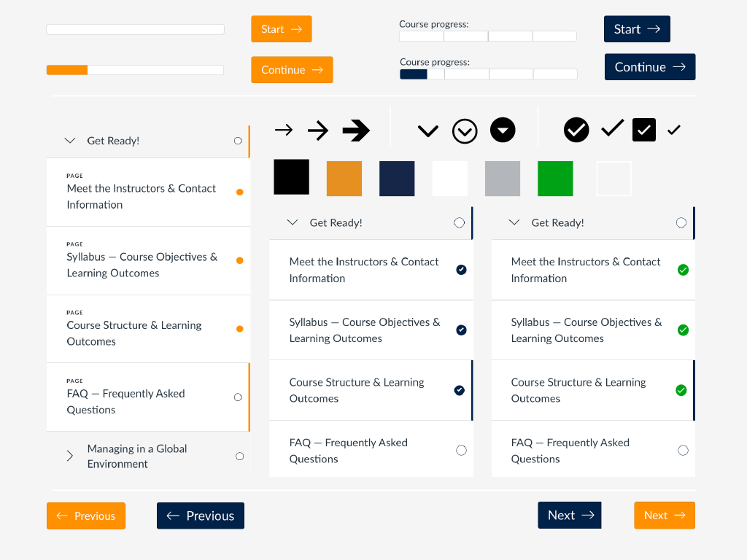This screenshot has height=560, width=747.
Task: Click the outlined circle chevron icon
Action: tap(465, 131)
